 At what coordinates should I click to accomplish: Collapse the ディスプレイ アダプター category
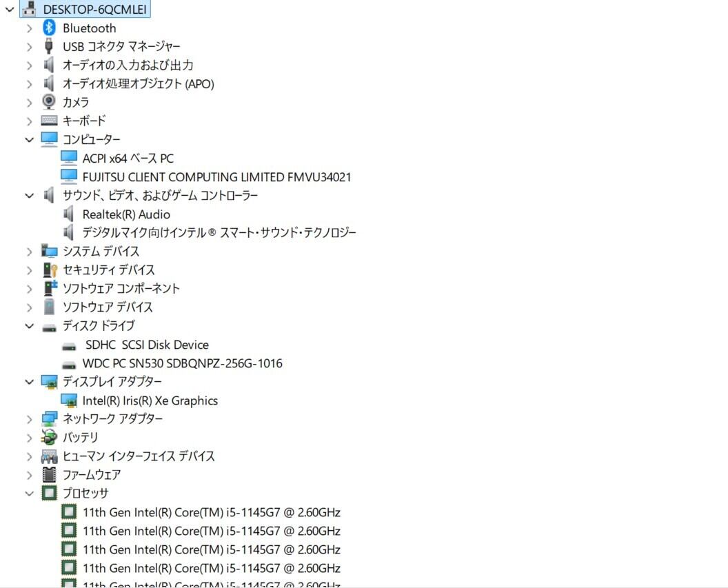coord(29,382)
